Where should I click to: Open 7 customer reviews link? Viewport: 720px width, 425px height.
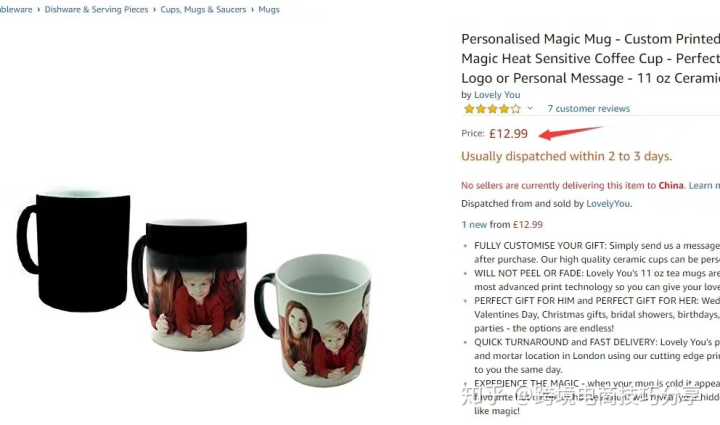tap(588, 109)
